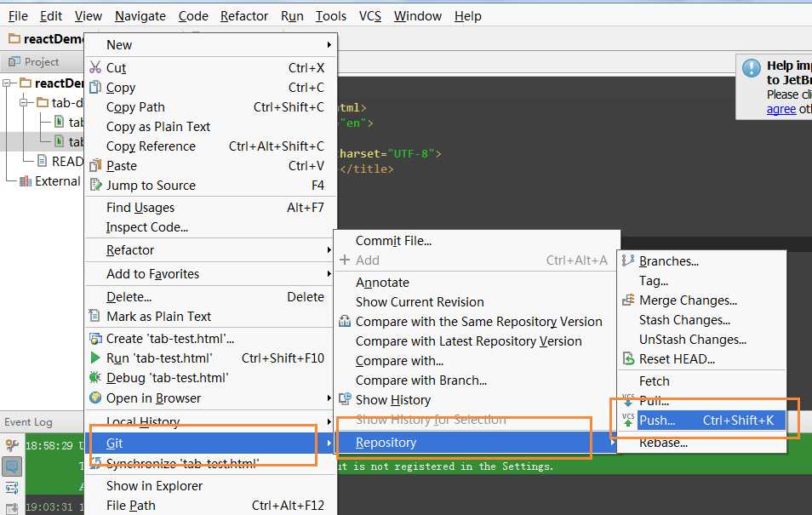The height and width of the screenshot is (515, 812).
Task: Click the green Run arrow icon
Action: point(94,358)
